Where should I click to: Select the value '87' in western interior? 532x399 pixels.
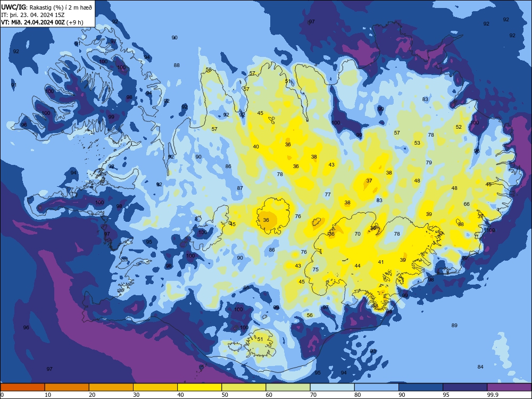240,188
